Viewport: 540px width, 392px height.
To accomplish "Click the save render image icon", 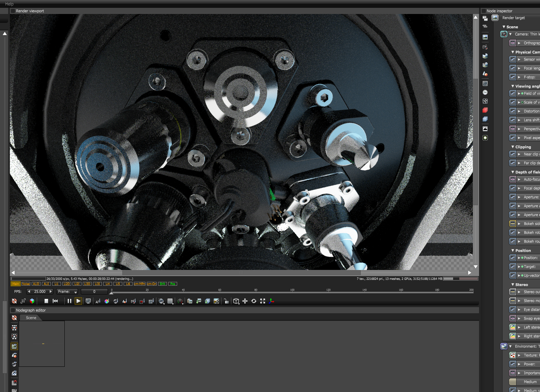I will click(x=199, y=301).
